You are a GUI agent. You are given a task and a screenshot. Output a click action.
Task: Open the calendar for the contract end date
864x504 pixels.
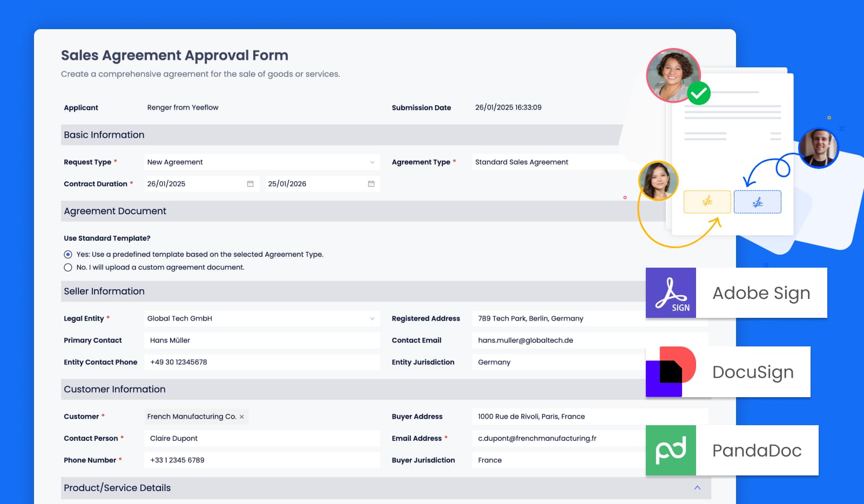click(370, 183)
